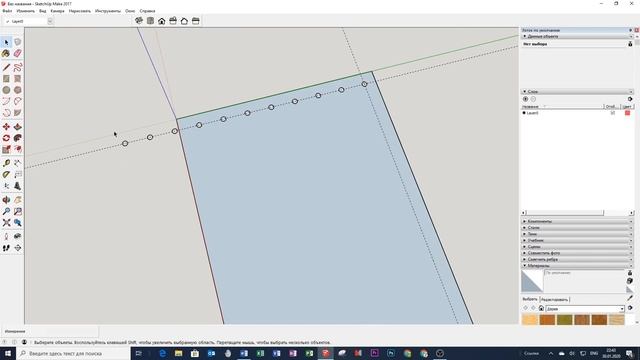
Task: Choose the Scale tool
Action: click(6, 149)
